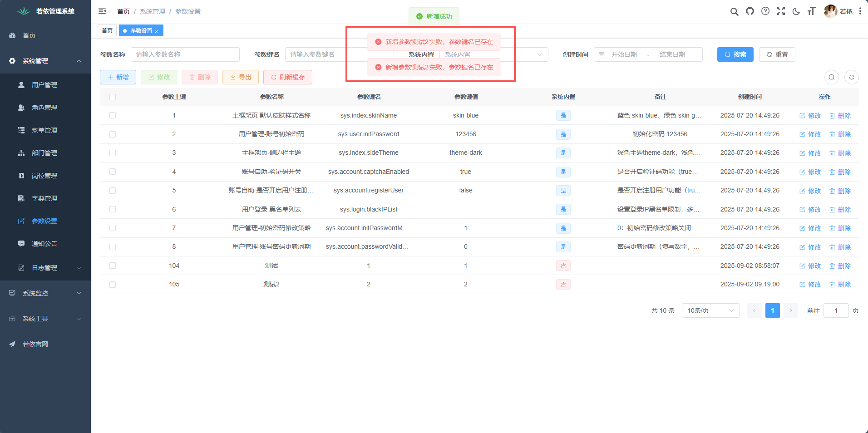Open 部门管理 in the sidebar
868x433 pixels.
[45, 153]
